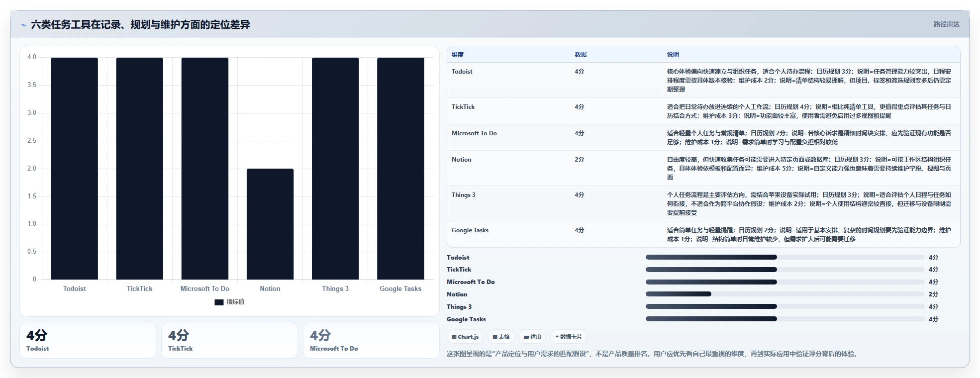Click the dashboard title text
980x378 pixels.
tap(140, 24)
